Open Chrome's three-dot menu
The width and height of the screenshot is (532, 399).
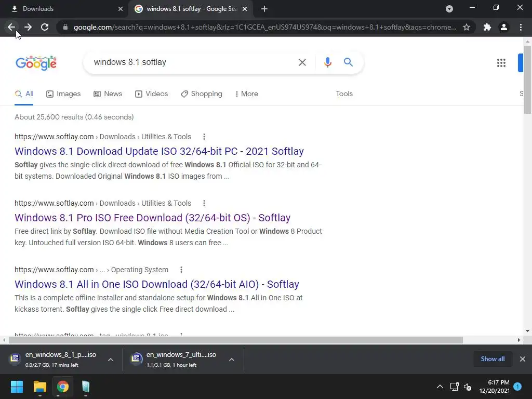pos(521,27)
